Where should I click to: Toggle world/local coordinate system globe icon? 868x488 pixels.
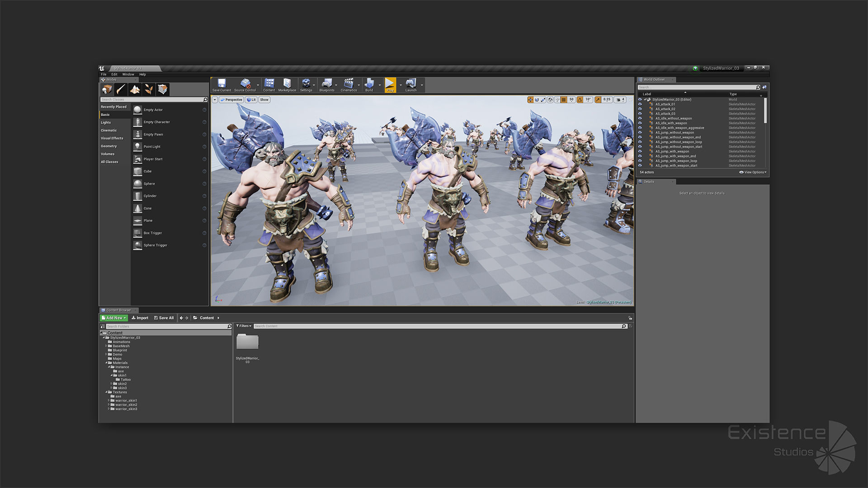[550, 100]
